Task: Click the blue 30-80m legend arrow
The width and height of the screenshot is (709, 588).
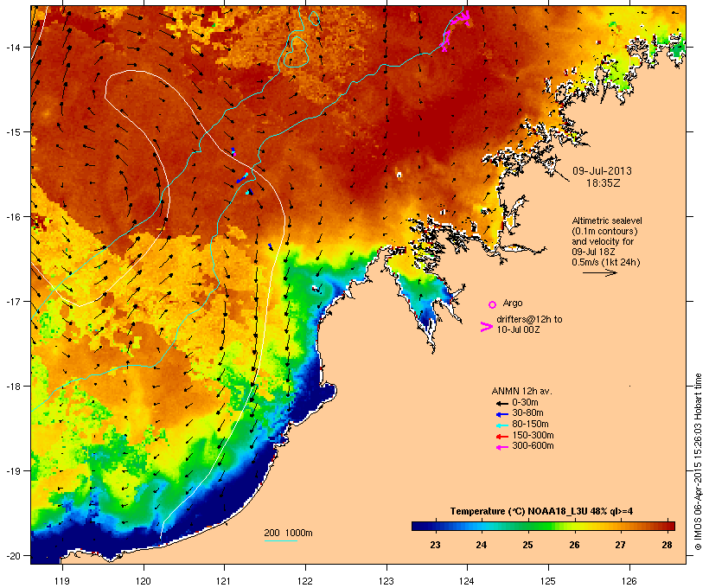Action: [501, 414]
